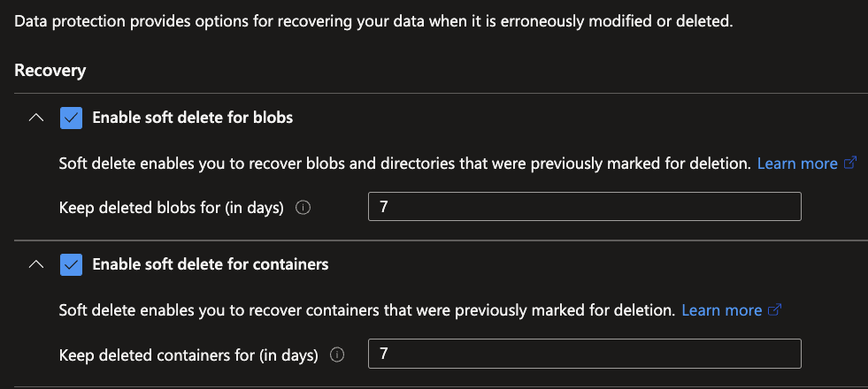
Task: Uncheck Enable soft delete for blobs checkbox
Action: (72, 118)
